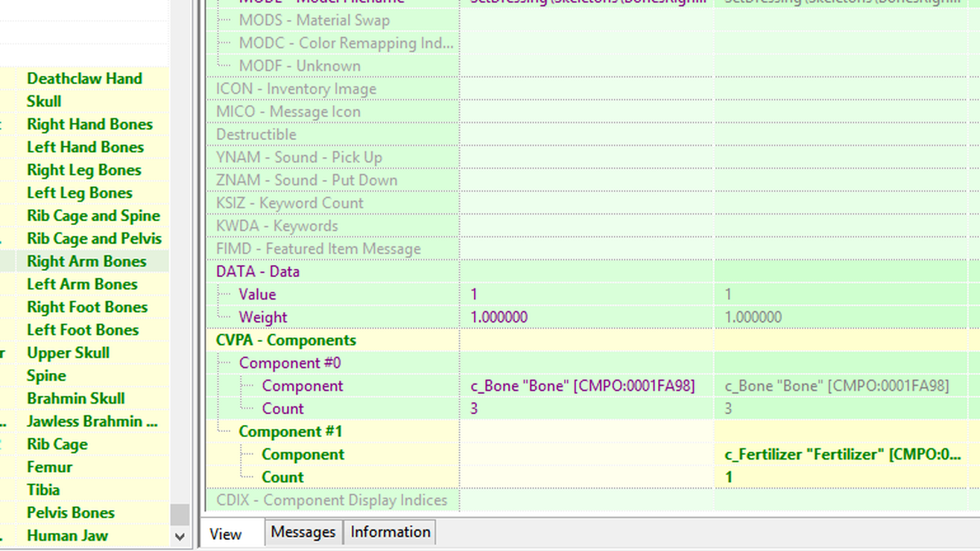Click the Weight value 1.000000 in first column
980x551 pixels.
(x=499, y=317)
